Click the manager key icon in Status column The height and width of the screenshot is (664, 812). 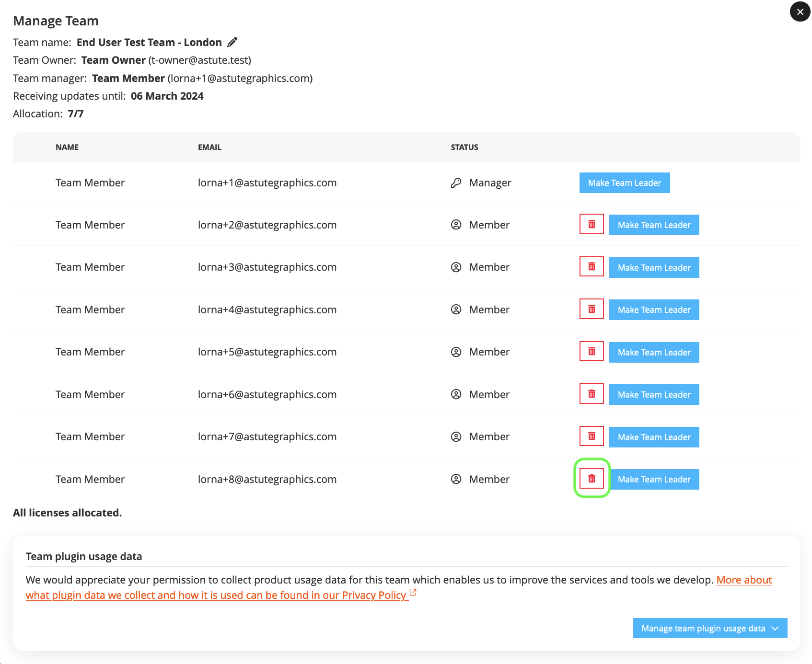(x=456, y=183)
